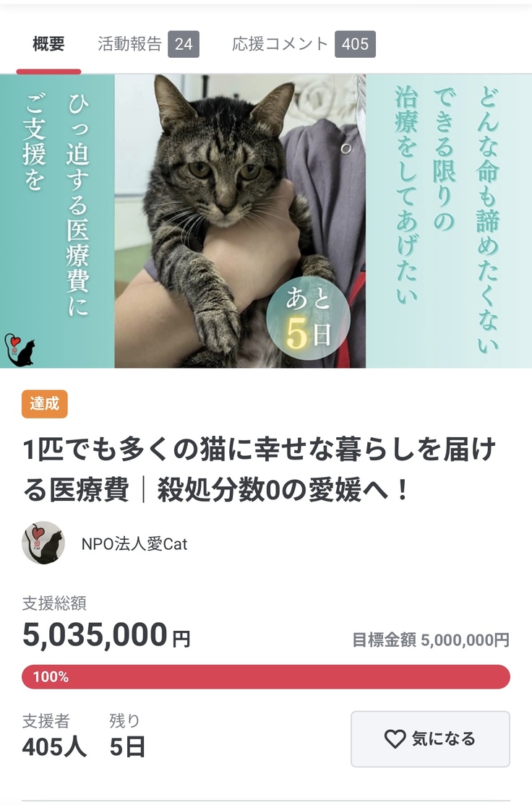The width and height of the screenshot is (532, 805).
Task: Click the orange 達成 status badge
Action: pos(45,404)
